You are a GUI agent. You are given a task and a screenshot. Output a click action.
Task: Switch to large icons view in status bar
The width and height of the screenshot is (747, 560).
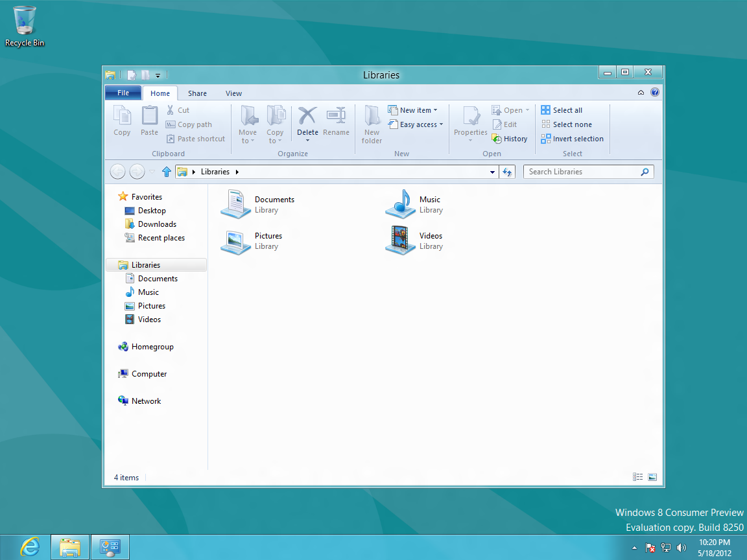tap(652, 477)
